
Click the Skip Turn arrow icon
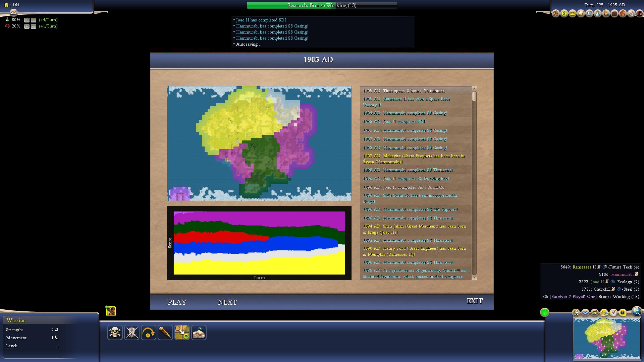click(x=149, y=333)
